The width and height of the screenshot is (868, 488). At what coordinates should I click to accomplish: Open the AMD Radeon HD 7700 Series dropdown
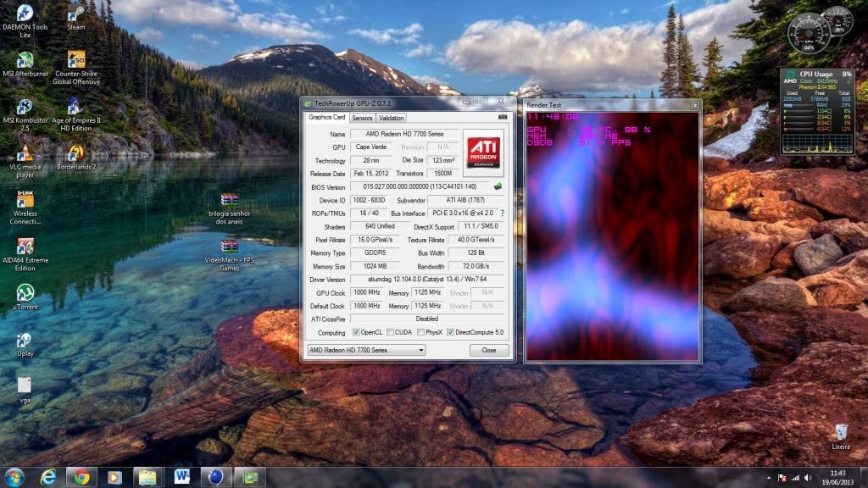(x=366, y=350)
